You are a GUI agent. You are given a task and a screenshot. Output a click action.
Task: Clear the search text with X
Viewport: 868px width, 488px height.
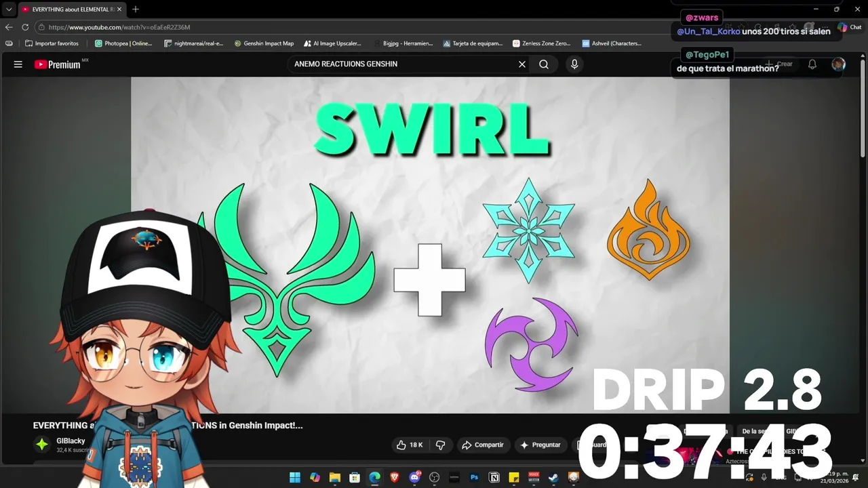point(522,64)
